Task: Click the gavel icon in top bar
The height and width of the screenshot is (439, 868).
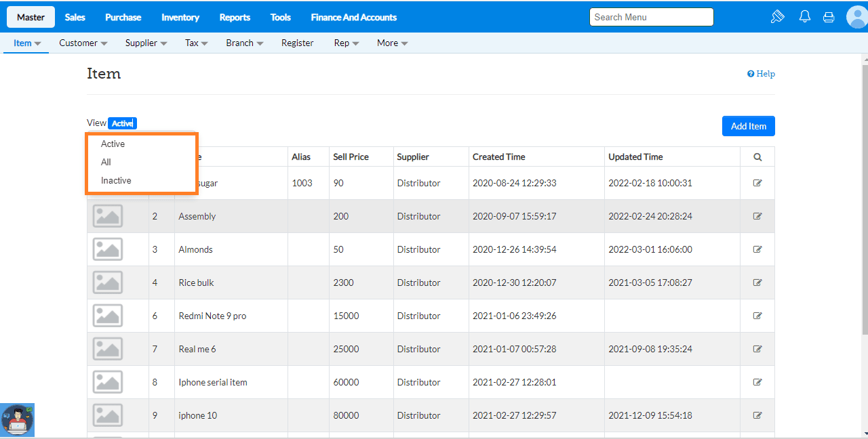Action: [778, 17]
